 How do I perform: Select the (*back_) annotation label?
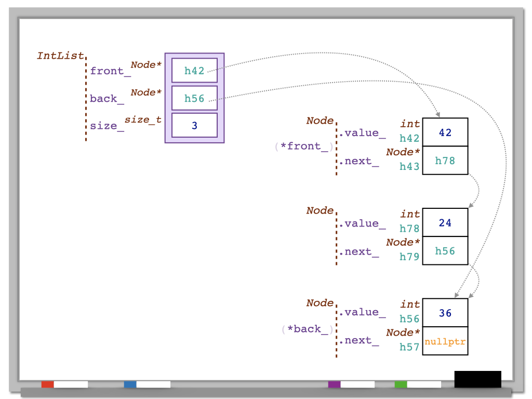click(308, 329)
